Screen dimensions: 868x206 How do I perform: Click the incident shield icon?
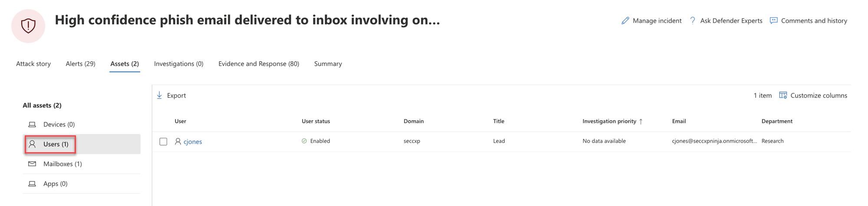(x=28, y=26)
